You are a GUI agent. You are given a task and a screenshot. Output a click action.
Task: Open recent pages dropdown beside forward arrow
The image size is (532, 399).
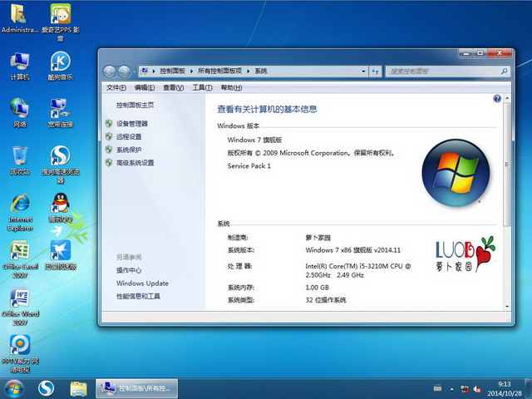click(135, 71)
